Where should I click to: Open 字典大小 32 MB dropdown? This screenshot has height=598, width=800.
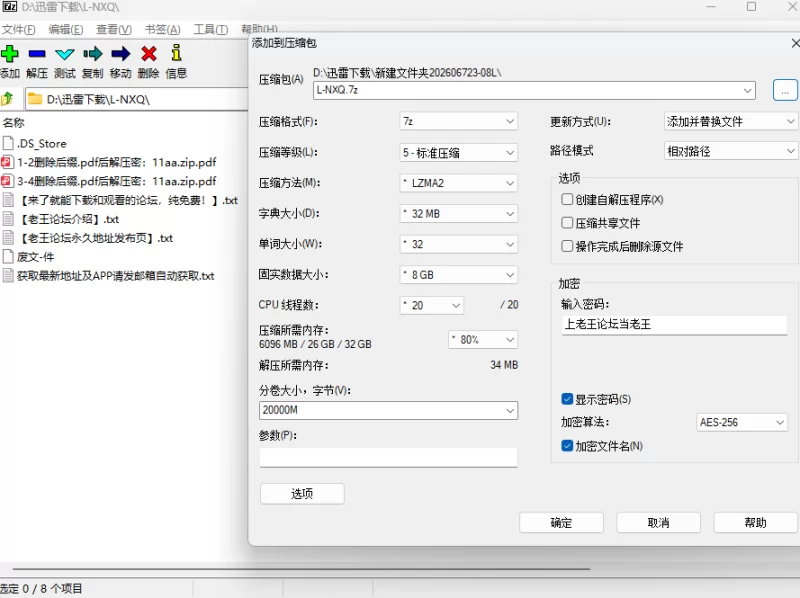[459, 214]
